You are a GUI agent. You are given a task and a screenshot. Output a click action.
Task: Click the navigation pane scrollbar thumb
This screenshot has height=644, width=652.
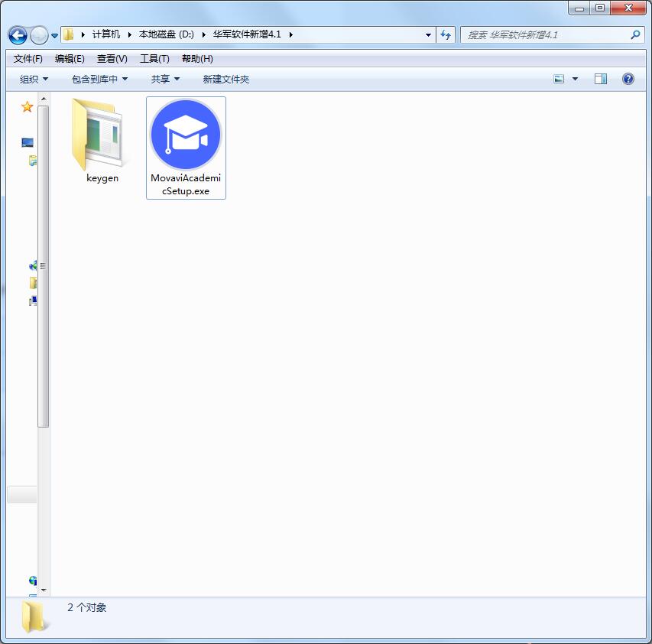pyautogui.click(x=44, y=266)
